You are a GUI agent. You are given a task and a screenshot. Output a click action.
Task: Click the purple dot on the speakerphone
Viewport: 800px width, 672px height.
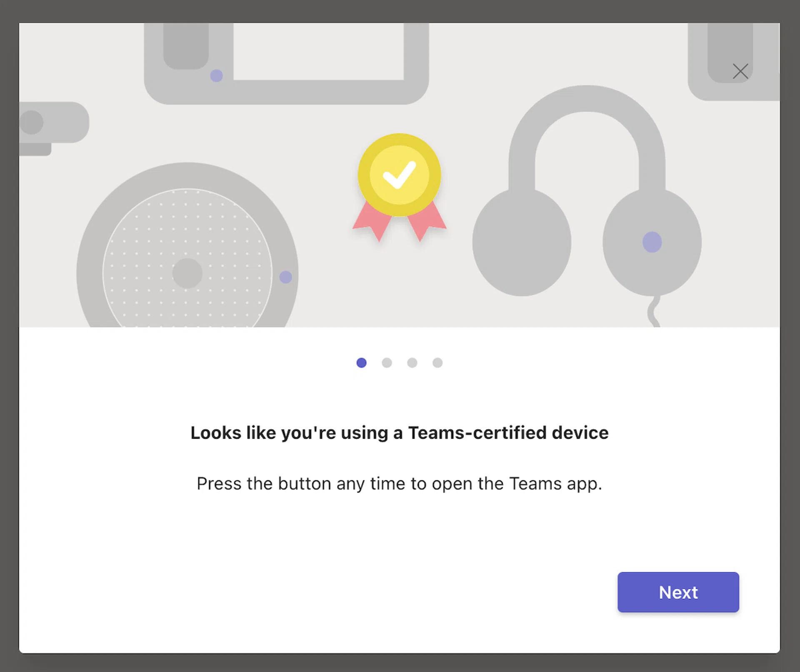[285, 277]
